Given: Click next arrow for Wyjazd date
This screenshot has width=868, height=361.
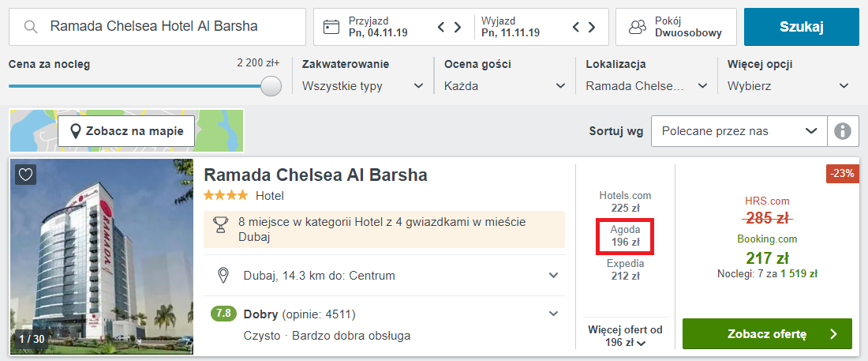Looking at the screenshot, I should pyautogui.click(x=591, y=28).
